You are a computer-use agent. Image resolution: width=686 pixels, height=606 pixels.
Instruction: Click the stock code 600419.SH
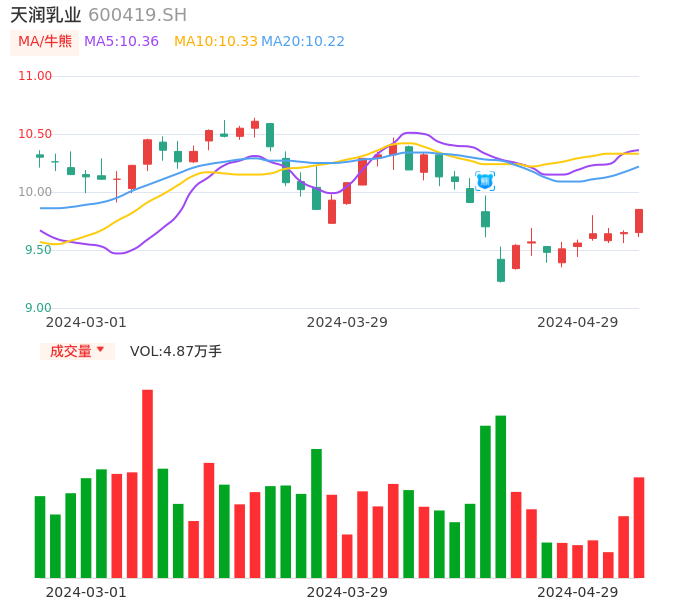[x=138, y=15]
